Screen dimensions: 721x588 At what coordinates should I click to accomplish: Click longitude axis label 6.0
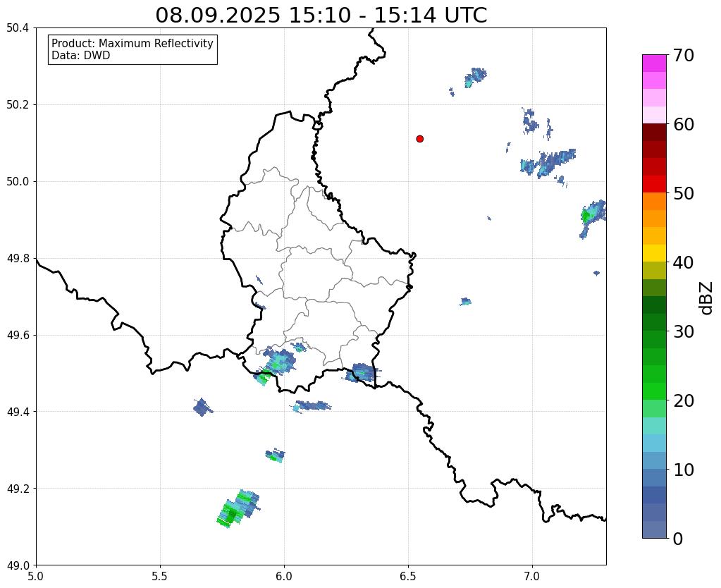(284, 576)
